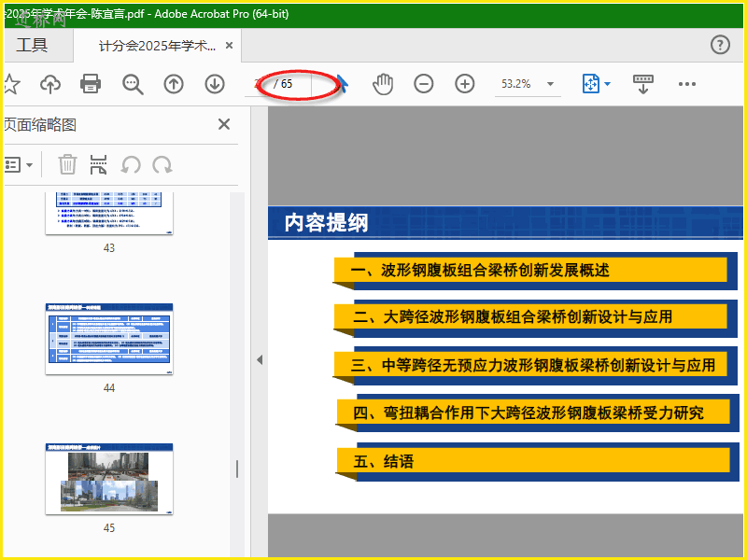Click outline item 二、大跨径波形钢腹板组合梁桥创新设计与应用

(513, 316)
